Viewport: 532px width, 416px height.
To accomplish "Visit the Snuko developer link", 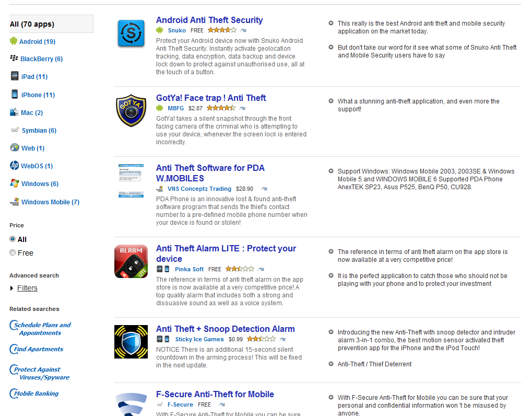I will [x=177, y=30].
